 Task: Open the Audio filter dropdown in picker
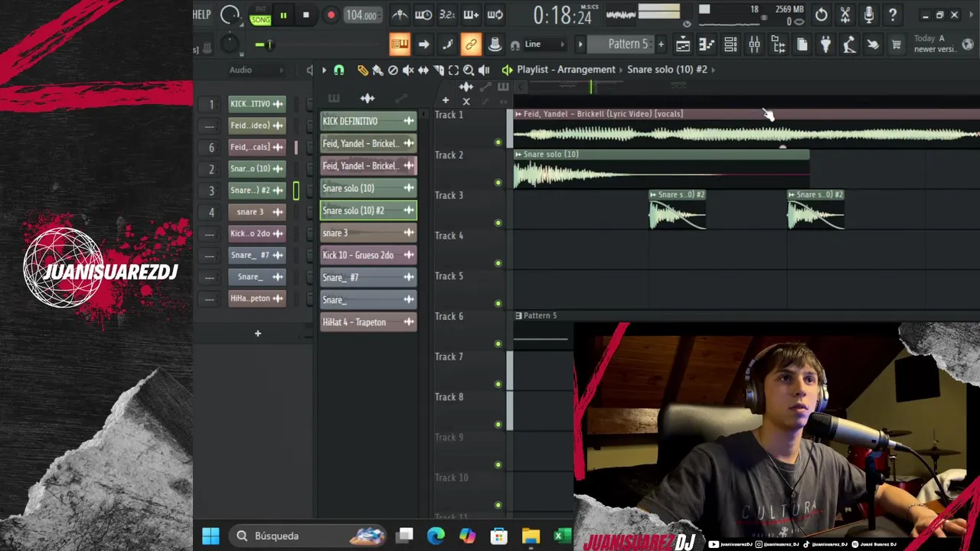pyautogui.click(x=256, y=70)
